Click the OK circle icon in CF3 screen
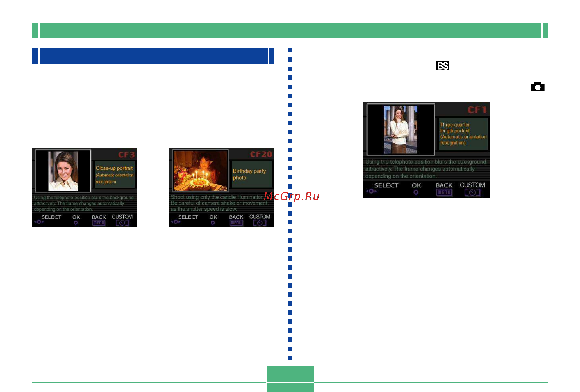 (x=76, y=223)
